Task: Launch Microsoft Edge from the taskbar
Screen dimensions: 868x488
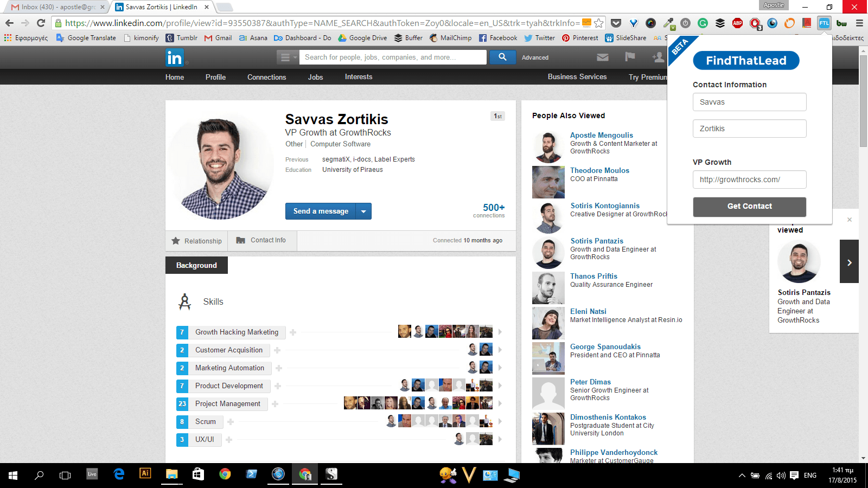Action: coord(119,475)
